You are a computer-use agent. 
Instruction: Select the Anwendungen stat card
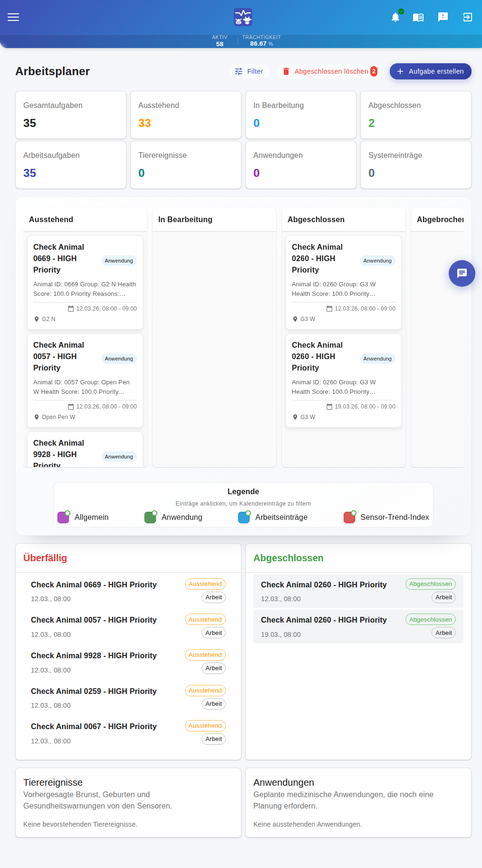[301, 165]
